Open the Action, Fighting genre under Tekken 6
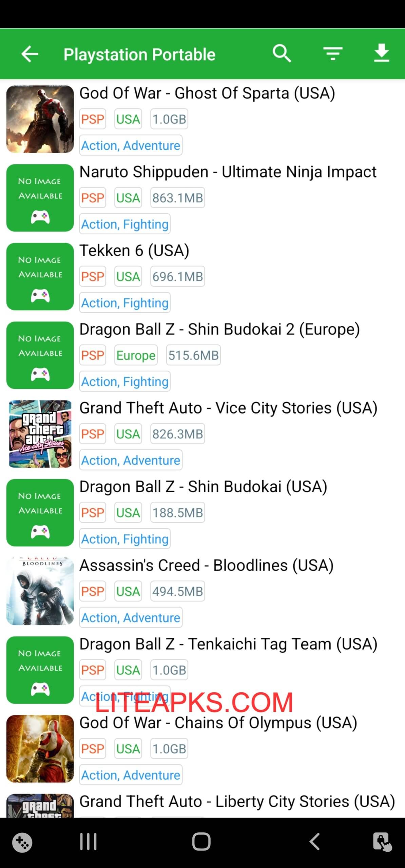 tap(124, 303)
